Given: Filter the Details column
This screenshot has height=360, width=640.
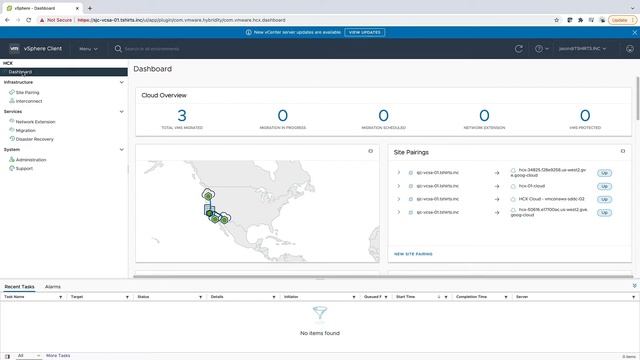Looking at the screenshot, I should (273, 297).
